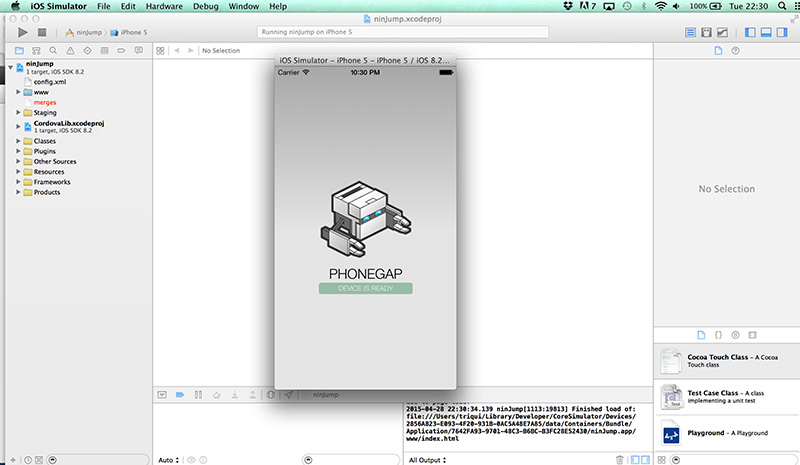
Task: Expand the Plugins folder
Action: tap(18, 151)
